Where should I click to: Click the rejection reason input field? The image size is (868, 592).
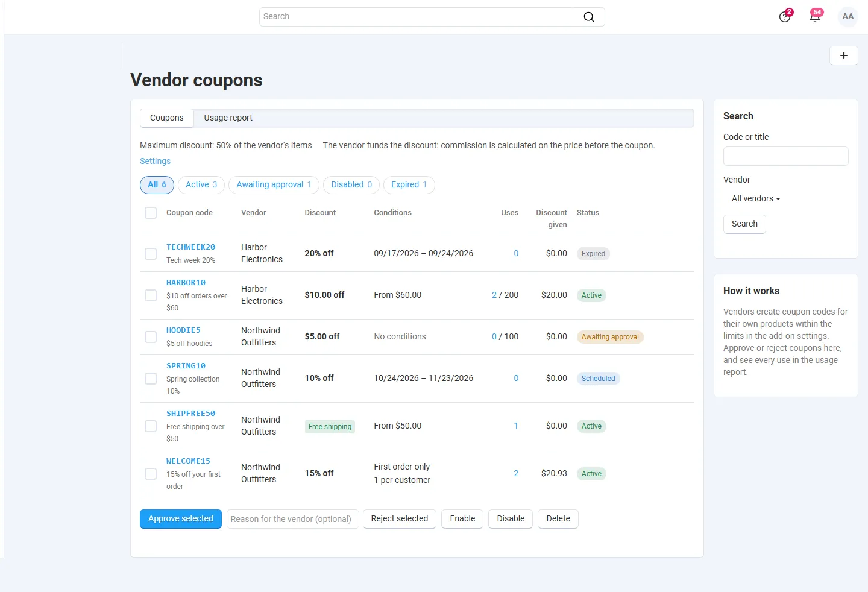click(x=292, y=519)
